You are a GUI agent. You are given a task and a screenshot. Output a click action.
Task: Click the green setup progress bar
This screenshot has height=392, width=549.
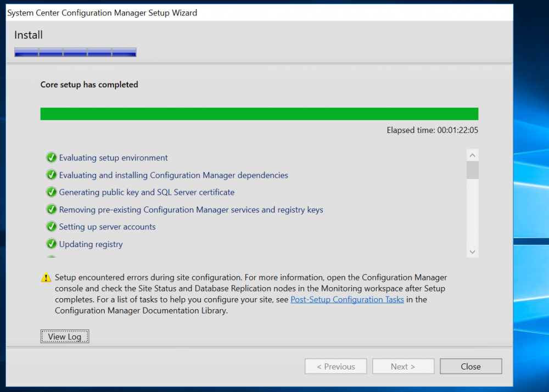(259, 114)
